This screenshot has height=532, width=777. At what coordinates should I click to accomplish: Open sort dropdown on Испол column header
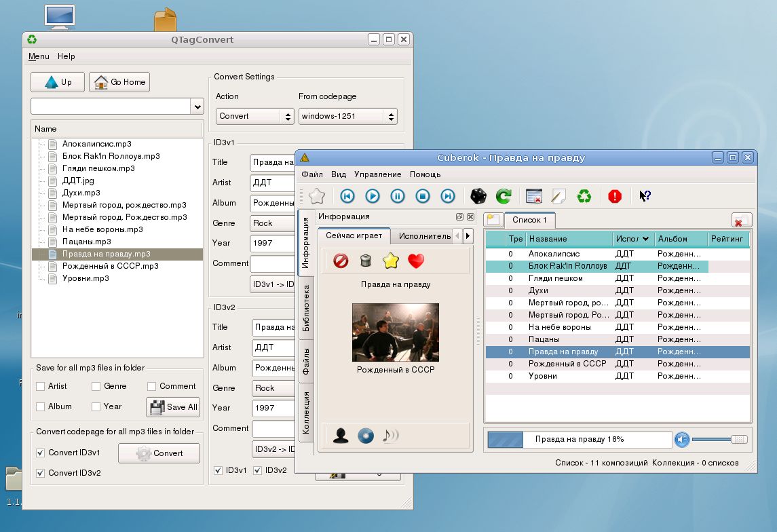[645, 239]
